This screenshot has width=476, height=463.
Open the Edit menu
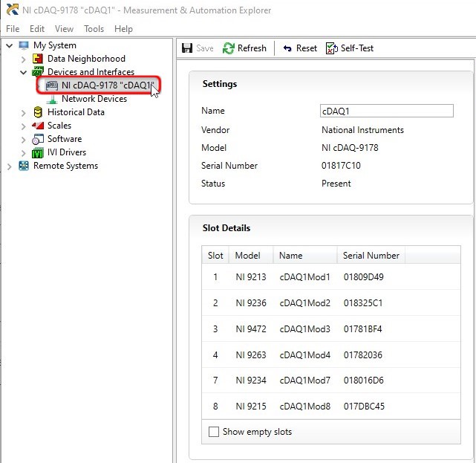[x=37, y=29]
